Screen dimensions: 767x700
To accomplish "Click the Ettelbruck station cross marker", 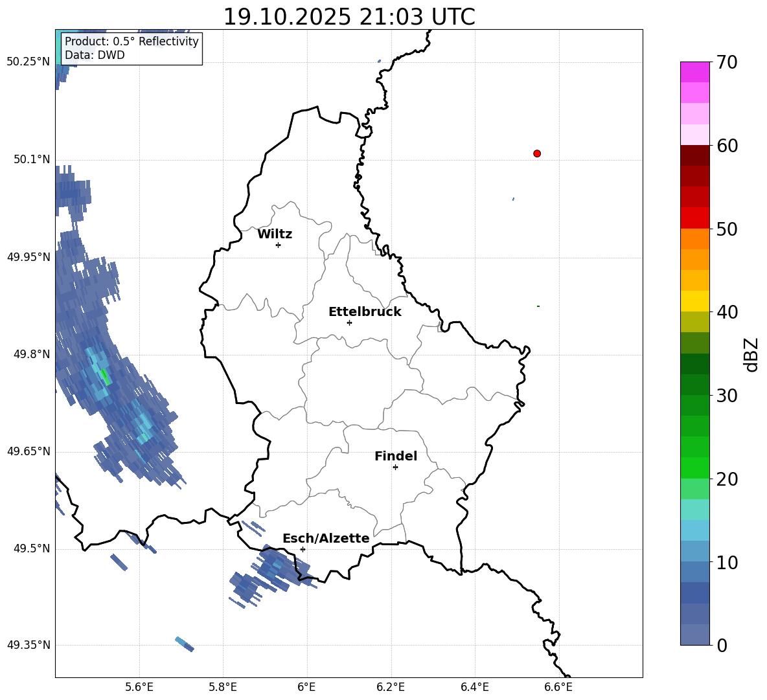I will click(x=349, y=322).
